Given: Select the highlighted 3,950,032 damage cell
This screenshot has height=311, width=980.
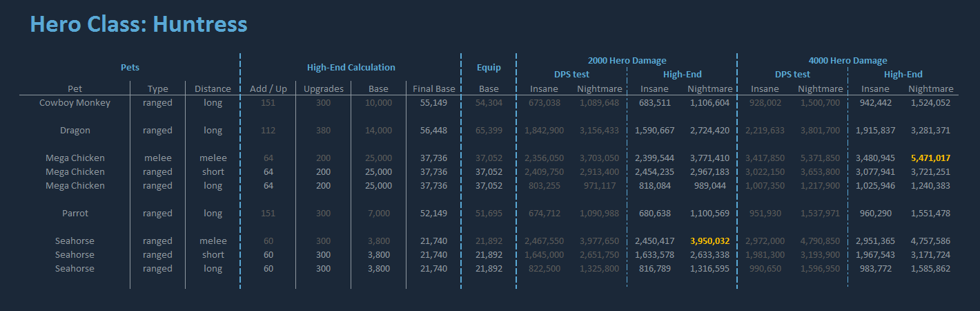Looking at the screenshot, I should pyautogui.click(x=709, y=241).
